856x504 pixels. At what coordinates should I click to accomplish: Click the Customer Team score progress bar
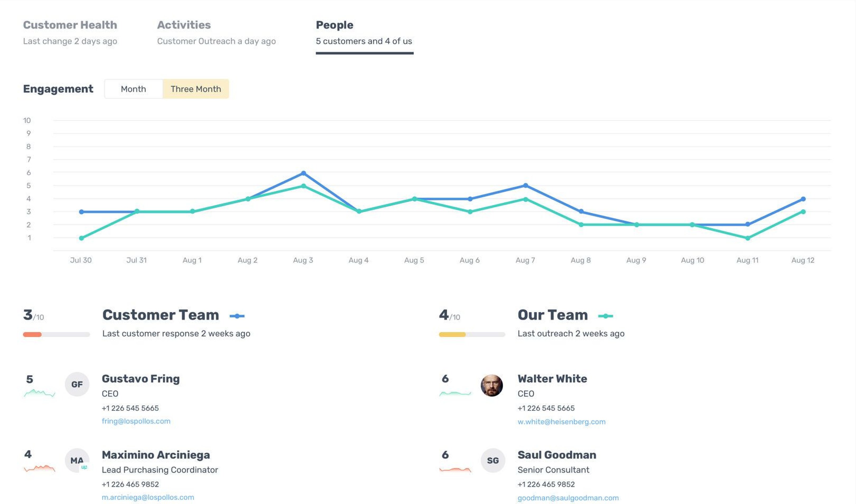tap(56, 335)
